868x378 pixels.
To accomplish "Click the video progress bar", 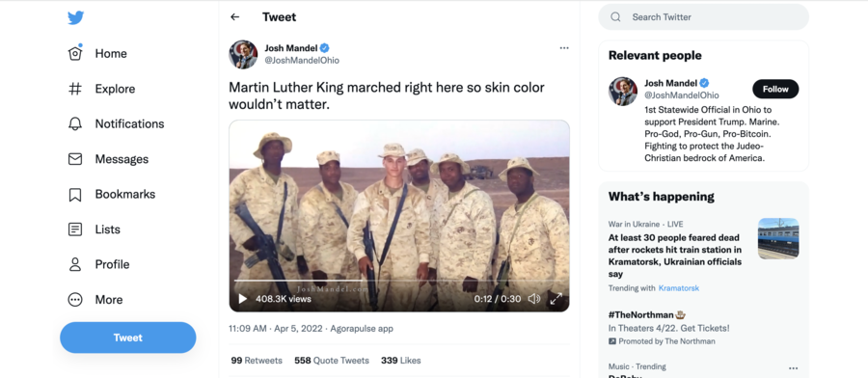I will pos(399,282).
